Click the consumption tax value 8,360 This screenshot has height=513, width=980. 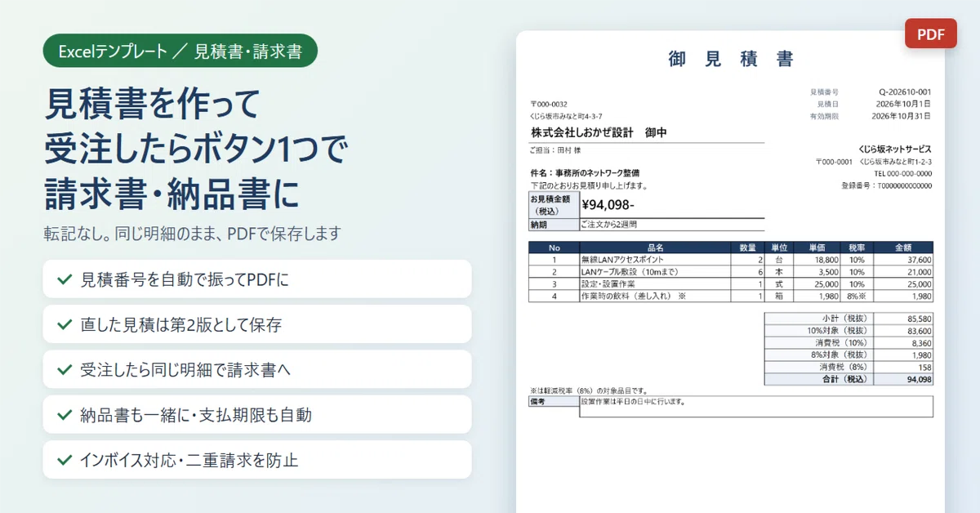(921, 343)
